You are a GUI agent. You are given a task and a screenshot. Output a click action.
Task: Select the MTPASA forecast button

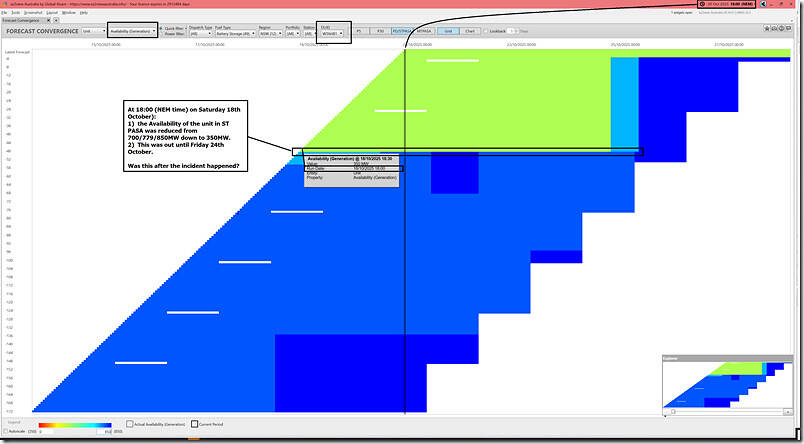click(423, 31)
